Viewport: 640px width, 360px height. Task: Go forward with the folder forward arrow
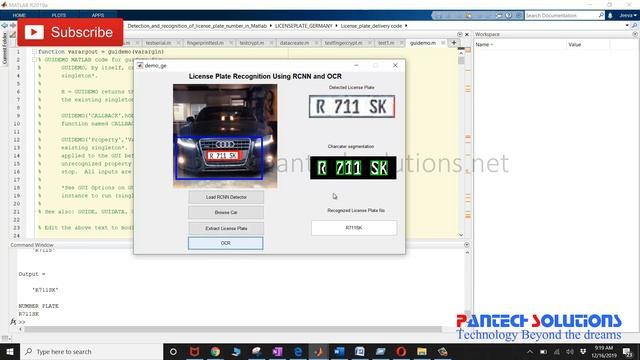tap(13, 25)
